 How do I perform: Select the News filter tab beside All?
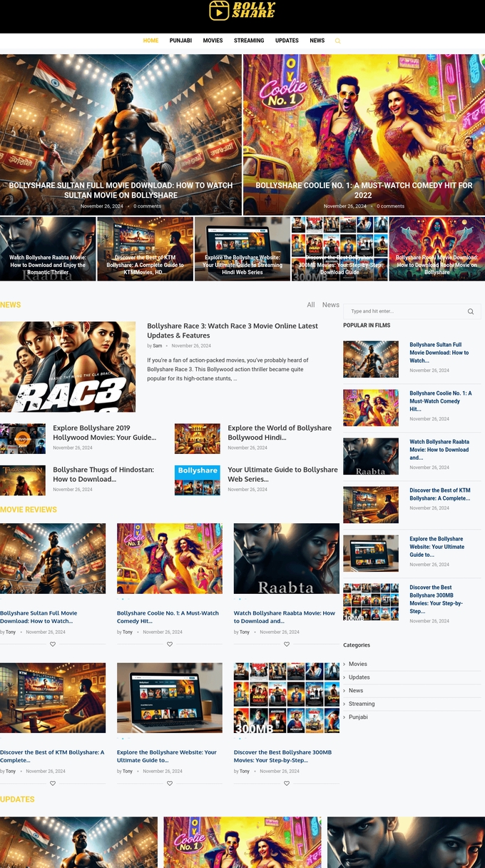(331, 305)
